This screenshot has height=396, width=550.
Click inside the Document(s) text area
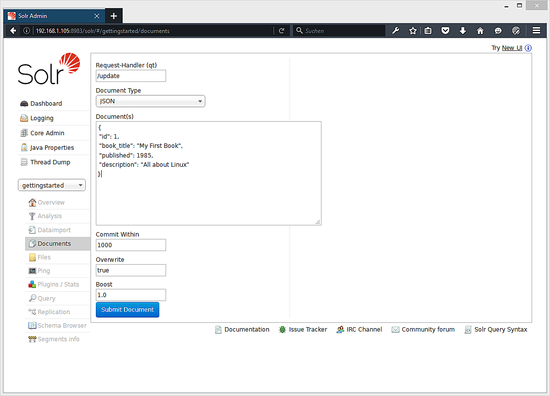[x=209, y=173]
